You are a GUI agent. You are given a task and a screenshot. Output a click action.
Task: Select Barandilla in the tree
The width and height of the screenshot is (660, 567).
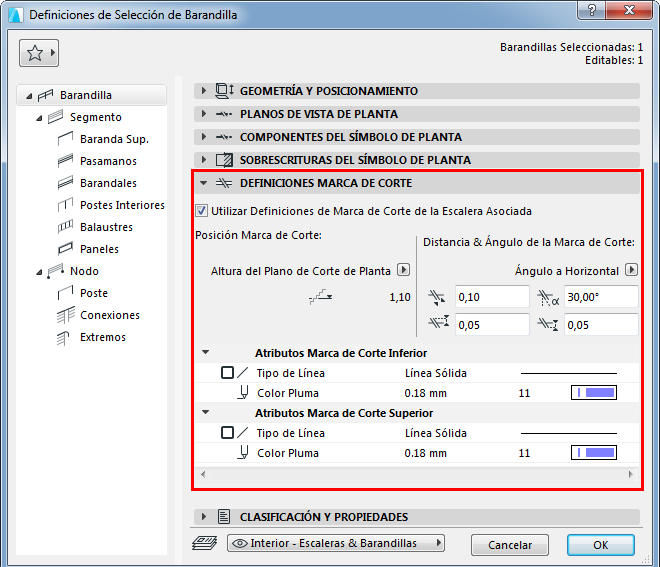click(91, 95)
